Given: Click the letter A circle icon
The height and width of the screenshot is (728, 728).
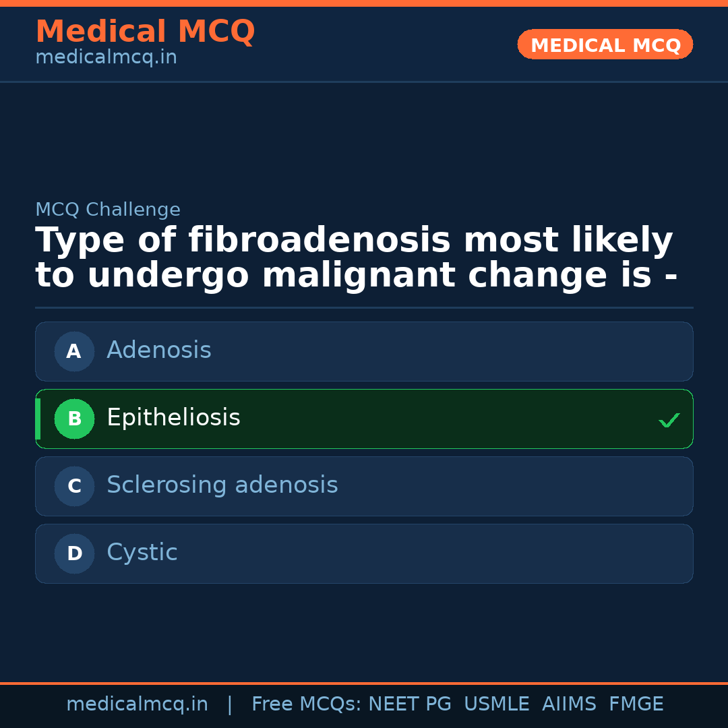Looking at the screenshot, I should coord(74,351).
